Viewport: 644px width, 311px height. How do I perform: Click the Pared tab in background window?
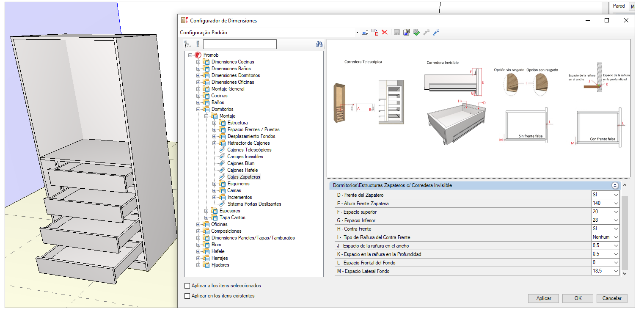tap(619, 6)
